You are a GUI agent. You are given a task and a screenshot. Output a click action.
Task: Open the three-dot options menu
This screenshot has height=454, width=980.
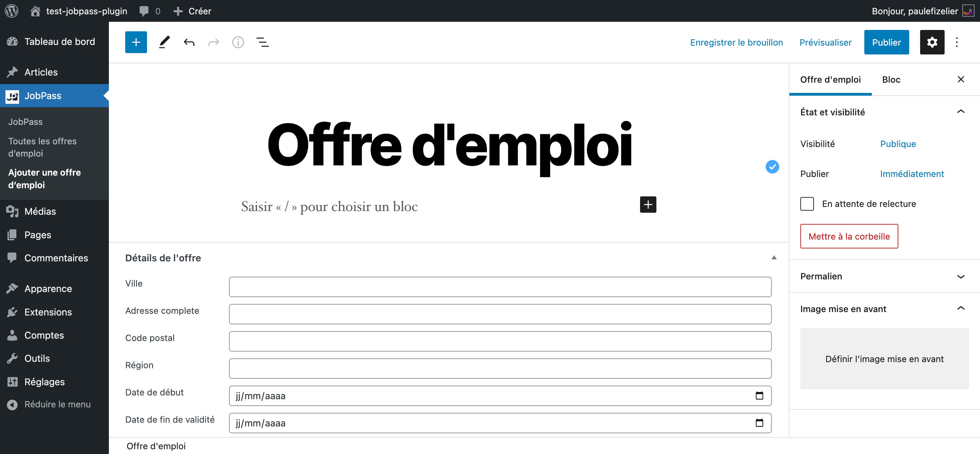tap(957, 42)
